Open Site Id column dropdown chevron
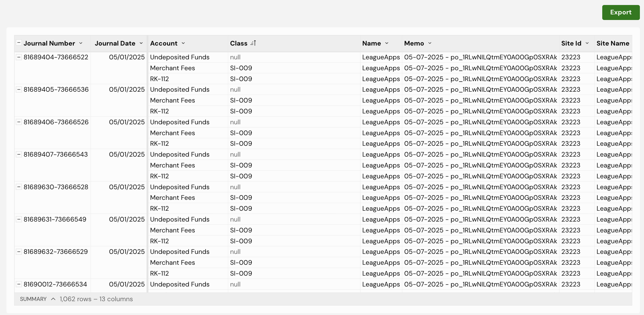 pyautogui.click(x=587, y=43)
